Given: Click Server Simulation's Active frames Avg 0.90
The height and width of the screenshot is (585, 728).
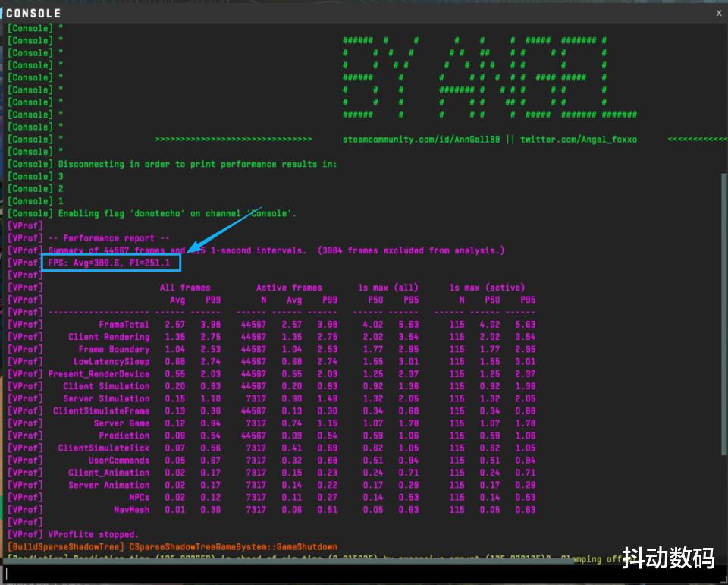Looking at the screenshot, I should coord(291,398).
